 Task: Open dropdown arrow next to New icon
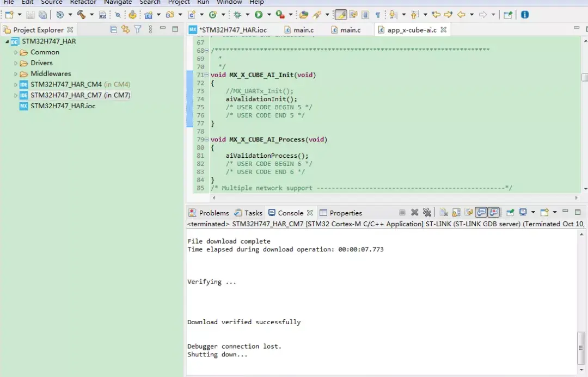point(20,15)
